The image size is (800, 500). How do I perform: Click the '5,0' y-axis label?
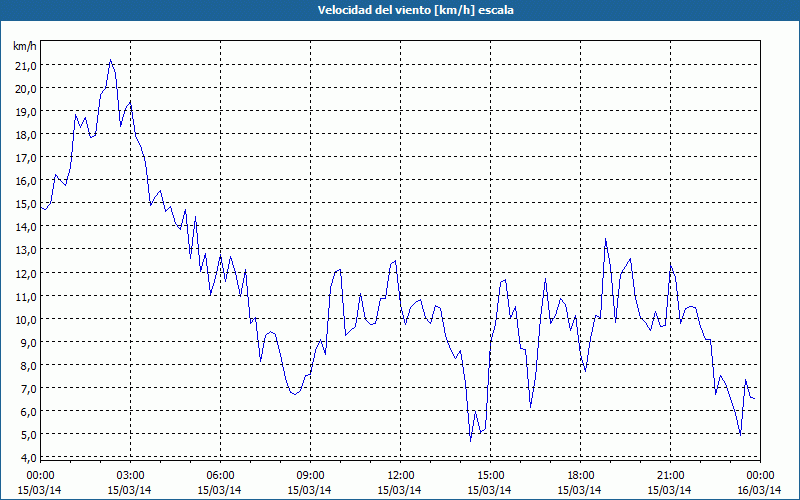[x=29, y=435]
